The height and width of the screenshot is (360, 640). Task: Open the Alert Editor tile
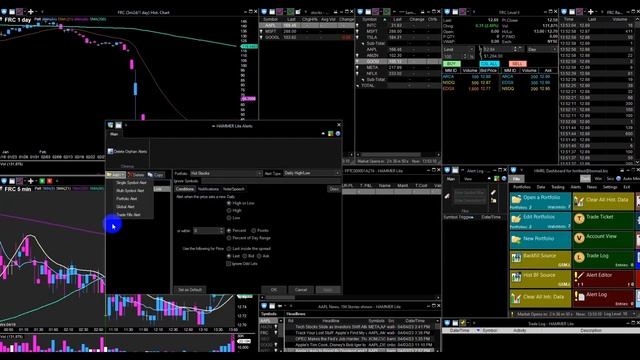(603, 278)
